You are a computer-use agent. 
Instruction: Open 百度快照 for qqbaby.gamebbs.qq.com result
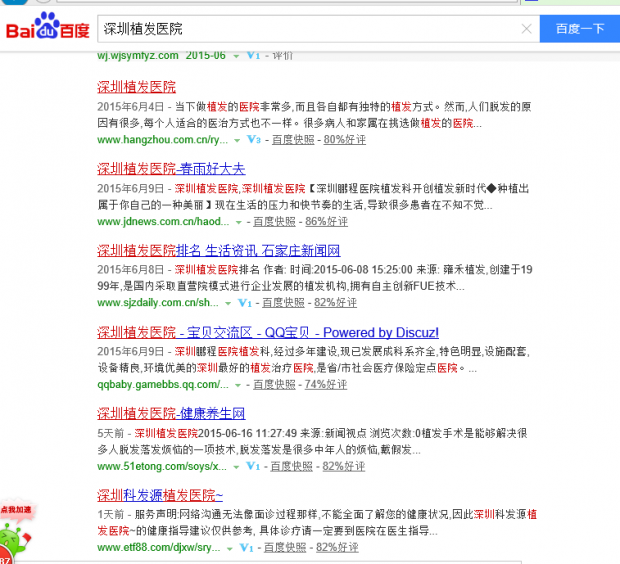(x=274, y=384)
